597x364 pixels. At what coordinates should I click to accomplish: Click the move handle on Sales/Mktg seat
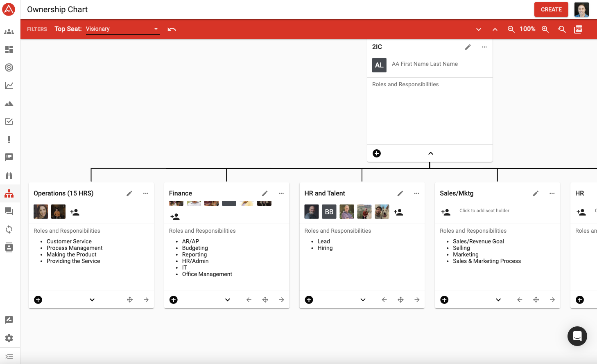536,300
